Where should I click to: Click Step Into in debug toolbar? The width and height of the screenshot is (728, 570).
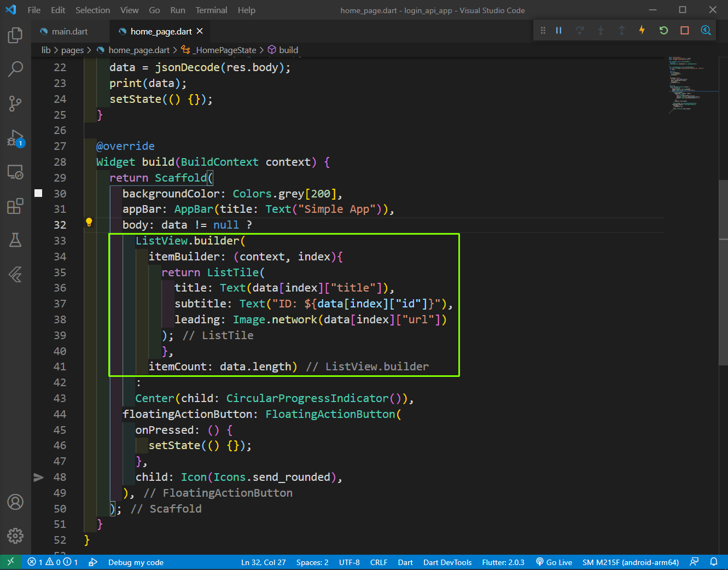click(x=601, y=31)
